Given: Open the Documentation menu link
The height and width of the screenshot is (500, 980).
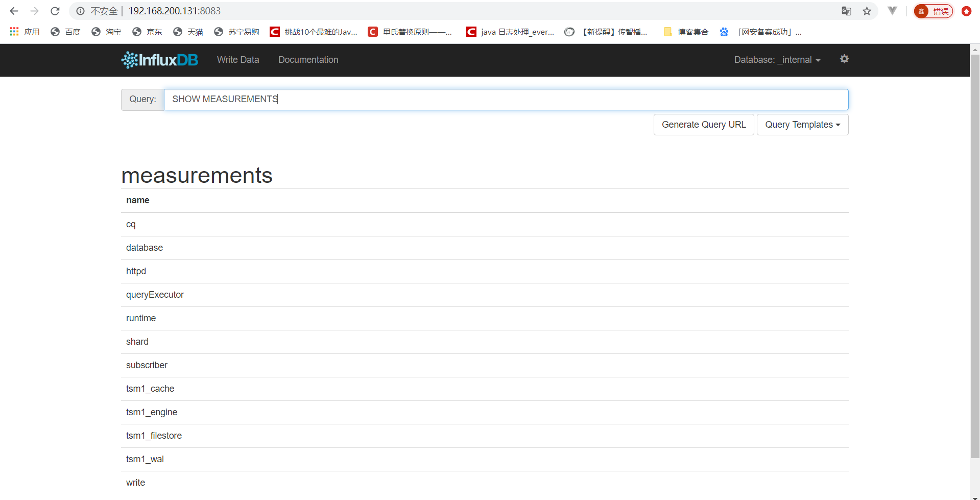Looking at the screenshot, I should [308, 60].
